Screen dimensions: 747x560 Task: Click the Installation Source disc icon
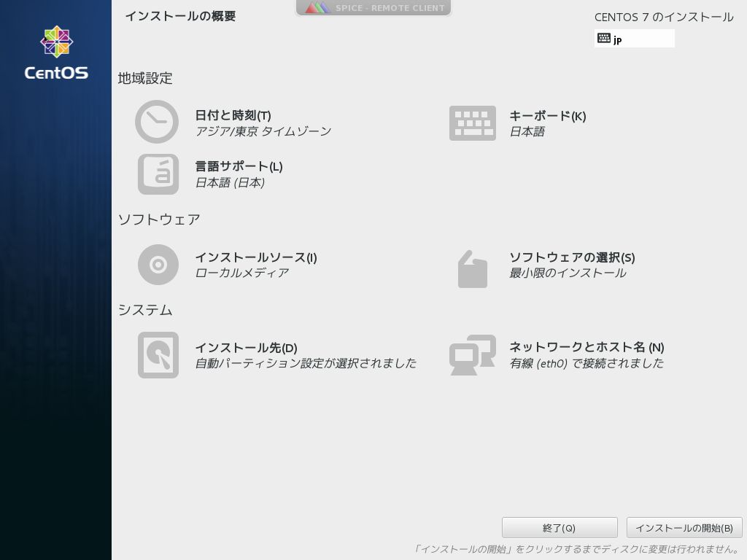tap(158, 265)
